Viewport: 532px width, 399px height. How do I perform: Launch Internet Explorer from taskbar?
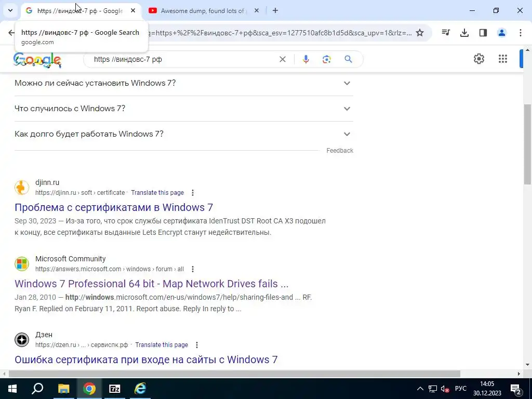point(140,389)
